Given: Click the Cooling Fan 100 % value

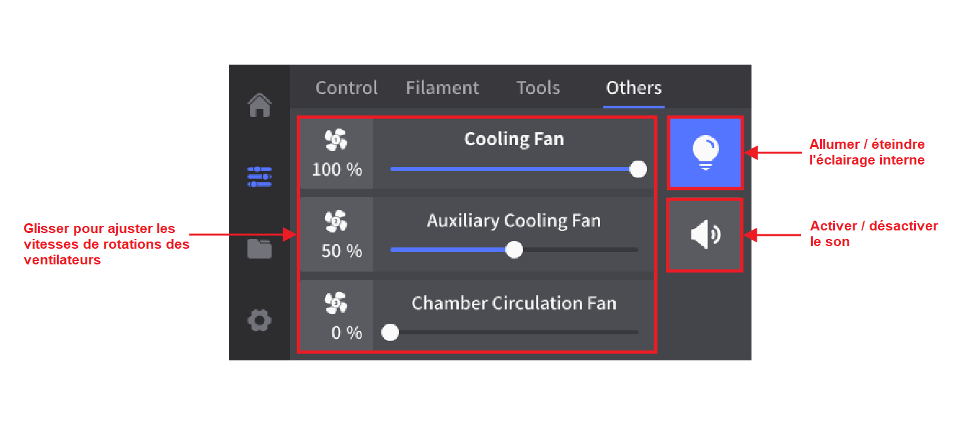Looking at the screenshot, I should point(336,170).
